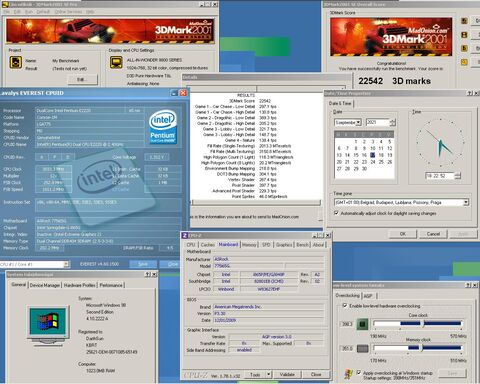Switch to the AGP tab in the overclocking window

(368, 296)
